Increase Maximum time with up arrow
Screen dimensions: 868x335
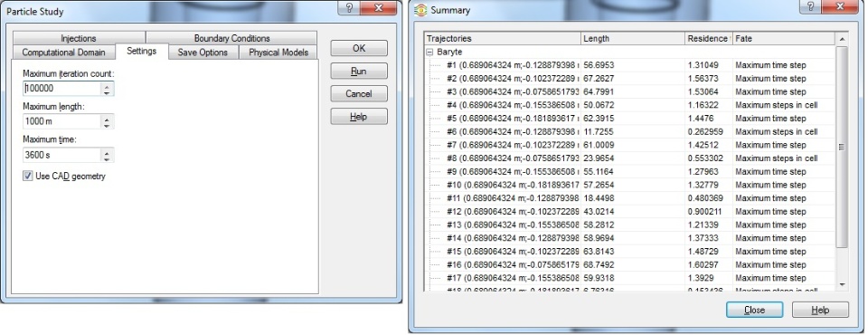click(108, 151)
